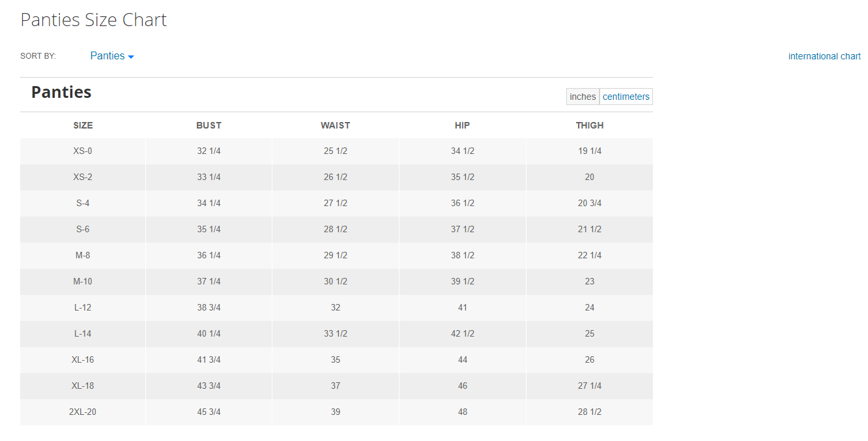The width and height of the screenshot is (868, 441).
Task: Click the caret arrow beside Panties sort option
Action: 131,57
